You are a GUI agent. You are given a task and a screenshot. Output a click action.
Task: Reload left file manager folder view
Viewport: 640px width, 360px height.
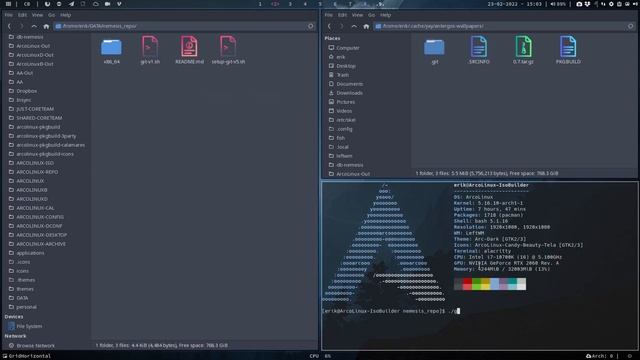click(x=311, y=26)
